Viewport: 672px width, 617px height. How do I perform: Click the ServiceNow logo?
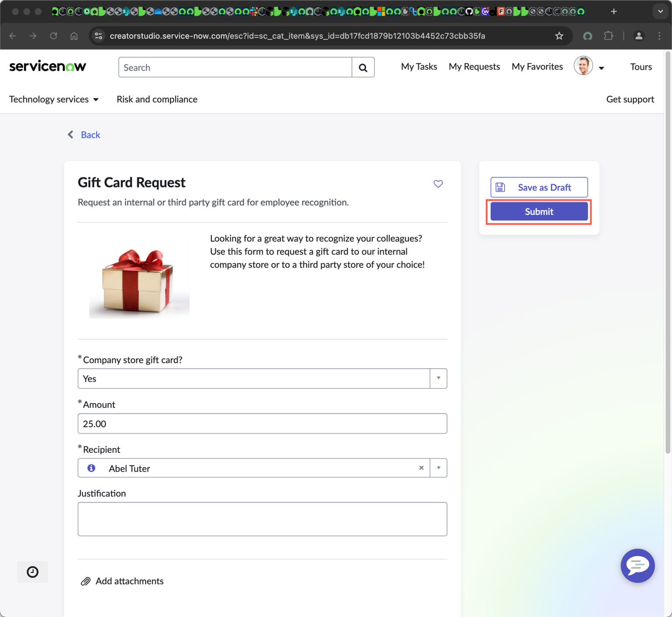(48, 67)
